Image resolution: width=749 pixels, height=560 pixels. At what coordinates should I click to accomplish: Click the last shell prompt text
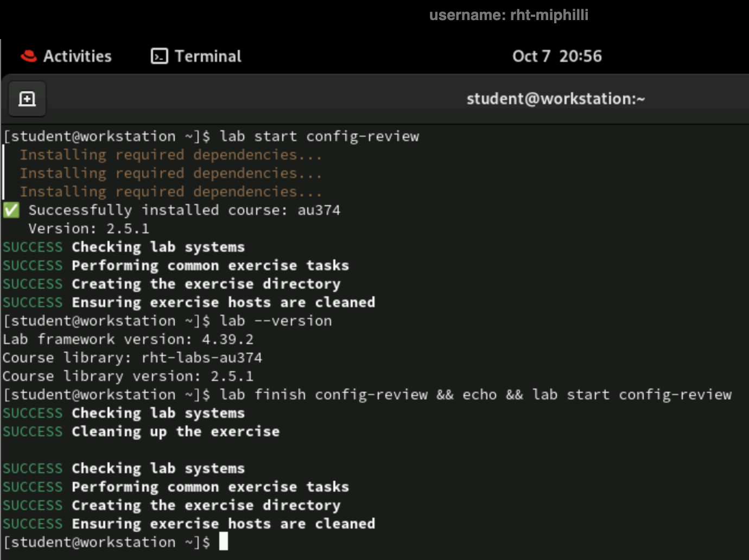(106, 542)
